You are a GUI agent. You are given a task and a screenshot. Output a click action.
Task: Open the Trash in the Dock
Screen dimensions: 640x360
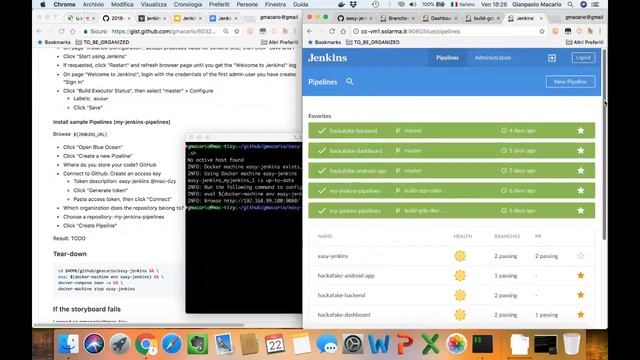coord(571,344)
